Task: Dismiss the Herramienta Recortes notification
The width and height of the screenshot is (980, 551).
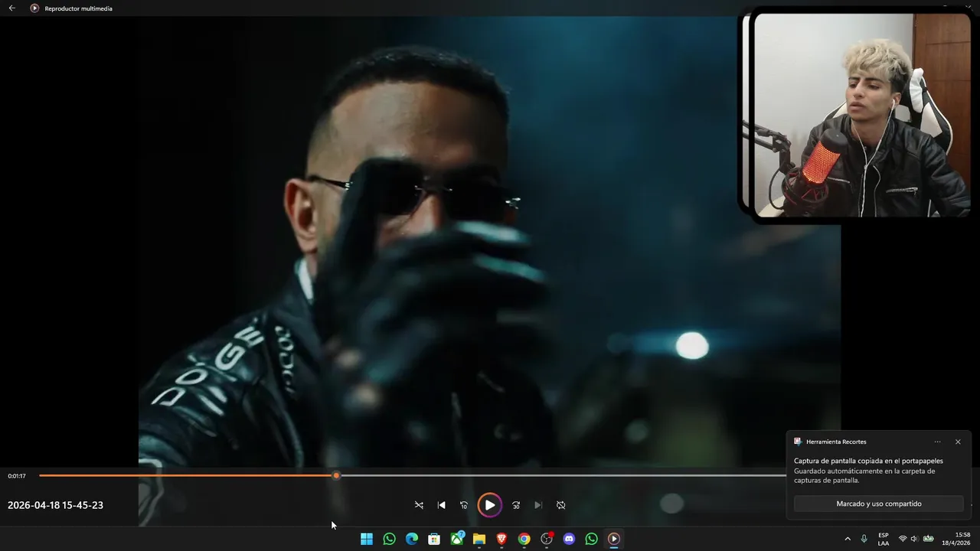Action: pos(958,442)
